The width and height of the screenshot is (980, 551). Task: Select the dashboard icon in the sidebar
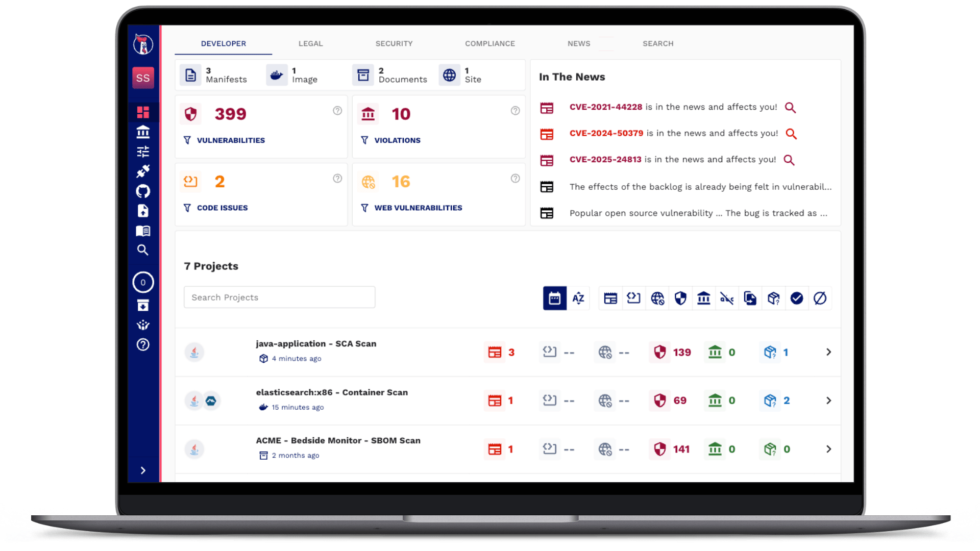point(143,112)
